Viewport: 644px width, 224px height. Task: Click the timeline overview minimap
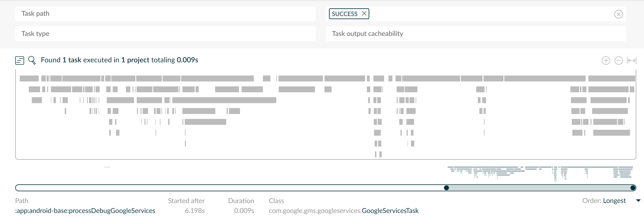click(540, 173)
